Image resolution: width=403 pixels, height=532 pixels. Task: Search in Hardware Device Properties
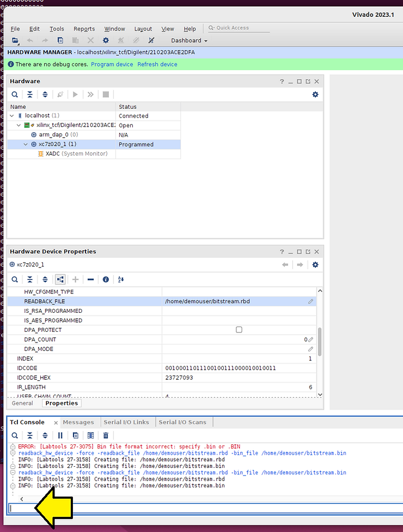click(15, 279)
